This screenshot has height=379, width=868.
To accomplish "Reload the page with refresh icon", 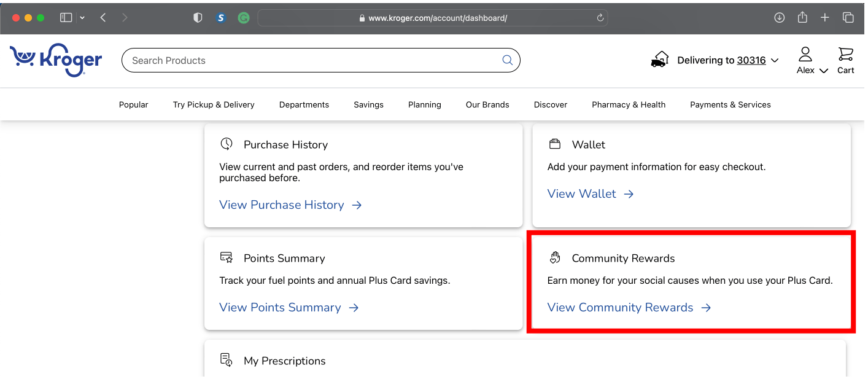I will point(600,18).
